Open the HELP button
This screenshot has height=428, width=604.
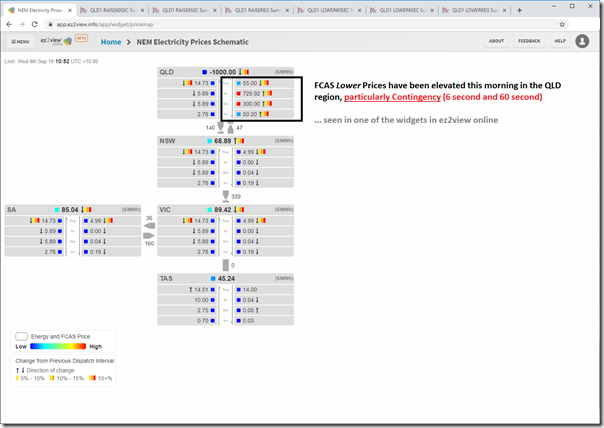point(560,41)
